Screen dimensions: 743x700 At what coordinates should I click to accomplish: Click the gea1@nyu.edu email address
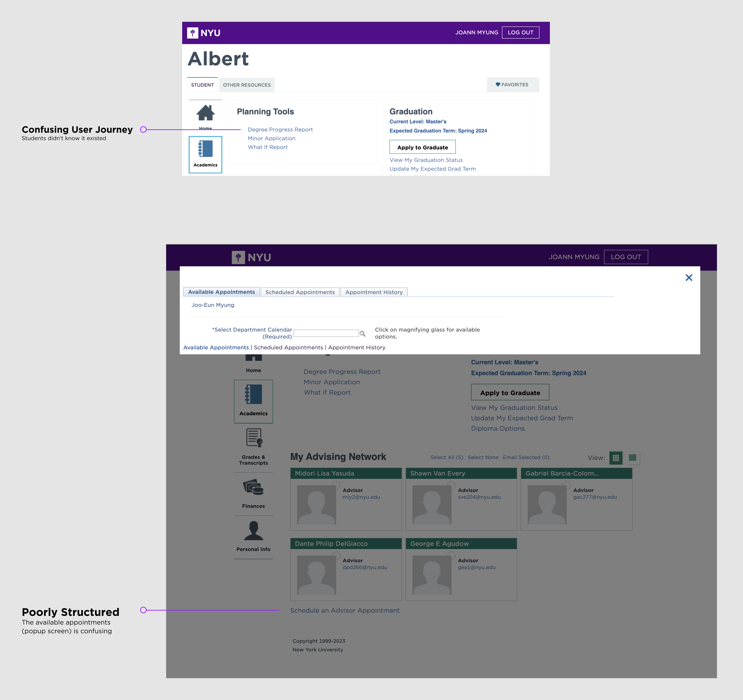pos(477,567)
